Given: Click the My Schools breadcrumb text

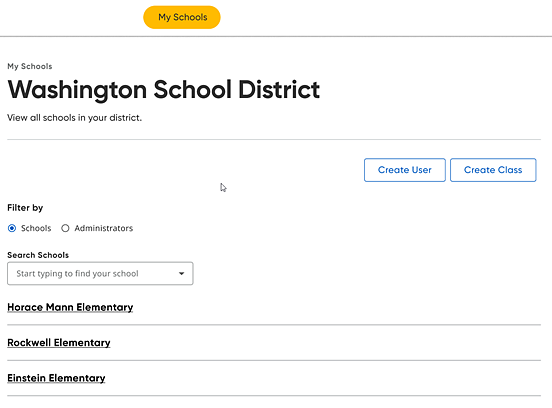Looking at the screenshot, I should point(30,66).
